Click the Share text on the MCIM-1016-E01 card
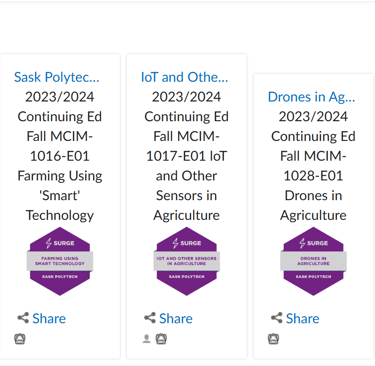This screenshot has height=366, width=375. coord(49,318)
